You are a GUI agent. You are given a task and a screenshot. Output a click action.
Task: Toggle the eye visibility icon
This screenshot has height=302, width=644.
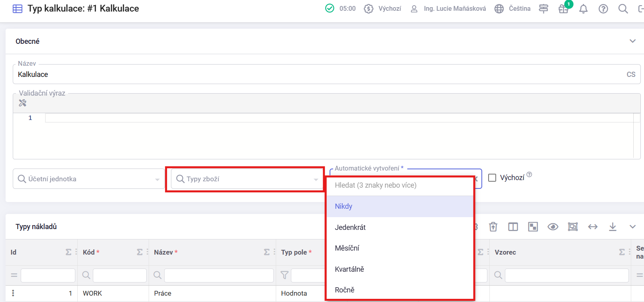pos(553,227)
